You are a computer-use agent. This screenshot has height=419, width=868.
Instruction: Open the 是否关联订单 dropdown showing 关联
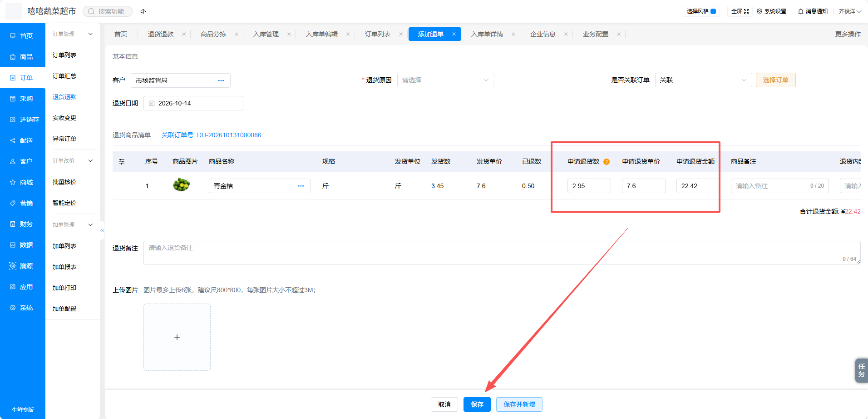pos(703,80)
